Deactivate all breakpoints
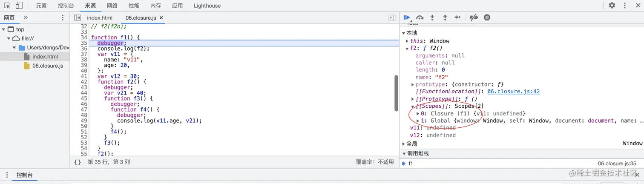This screenshot has height=184, width=644. (x=474, y=17)
